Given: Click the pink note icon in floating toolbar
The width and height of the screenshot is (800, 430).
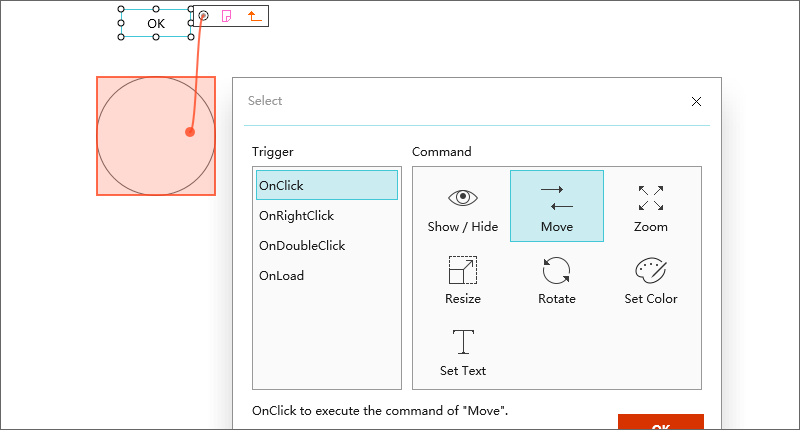Looking at the screenshot, I should point(227,16).
